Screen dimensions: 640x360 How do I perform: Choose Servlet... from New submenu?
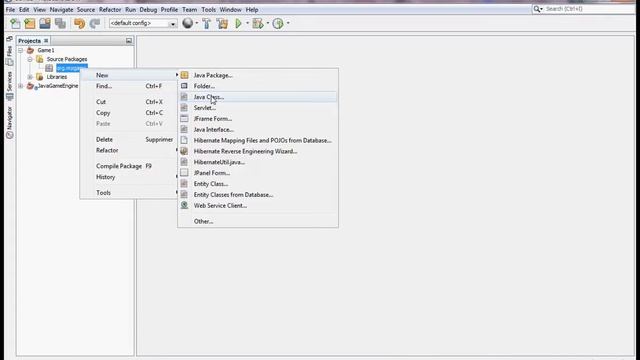258,108
